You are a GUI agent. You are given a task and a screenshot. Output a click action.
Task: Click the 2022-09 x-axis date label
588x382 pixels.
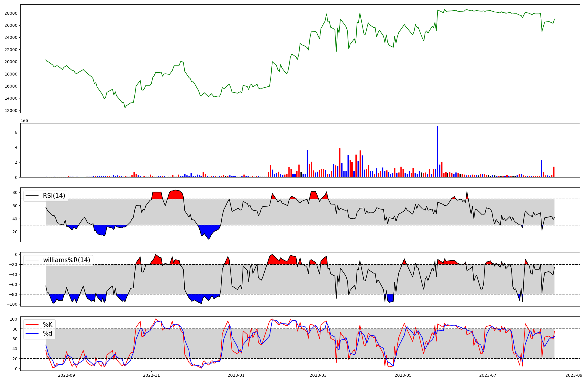[x=66, y=375]
